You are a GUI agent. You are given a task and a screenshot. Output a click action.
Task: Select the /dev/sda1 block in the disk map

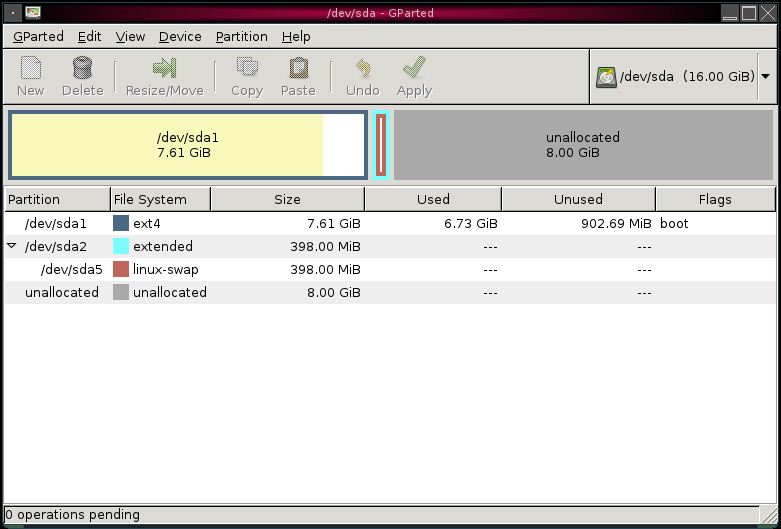coord(188,145)
